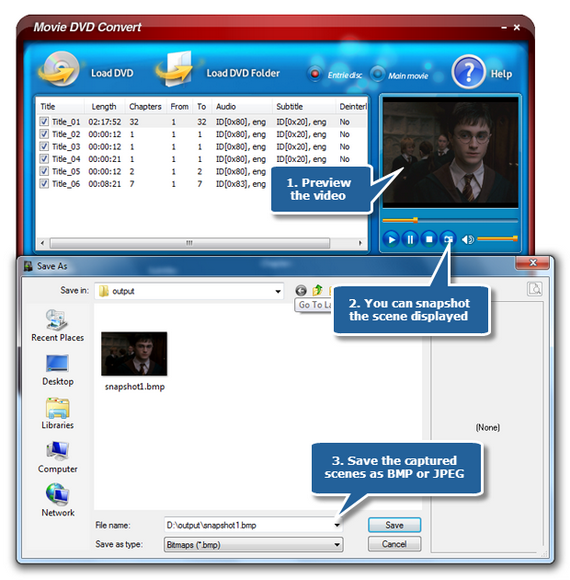Image resolution: width=570 pixels, height=580 pixels.
Task: Open Computer in Save As sidebar
Action: (58, 457)
